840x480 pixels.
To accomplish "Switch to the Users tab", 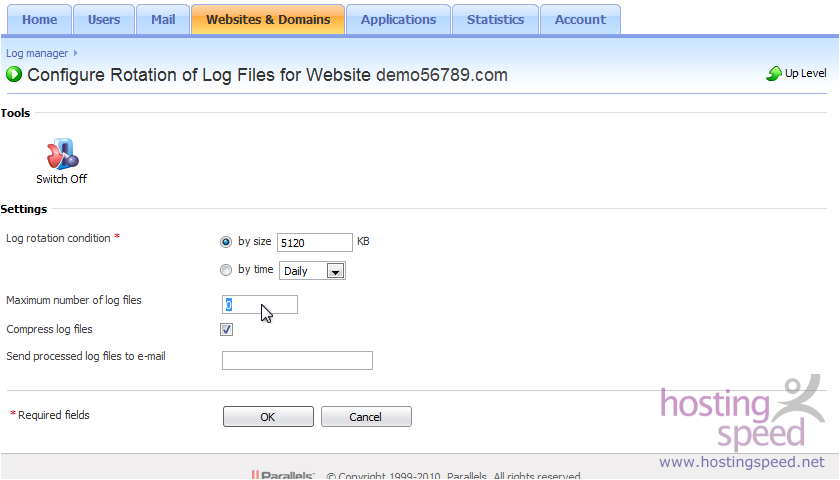I will click(104, 19).
